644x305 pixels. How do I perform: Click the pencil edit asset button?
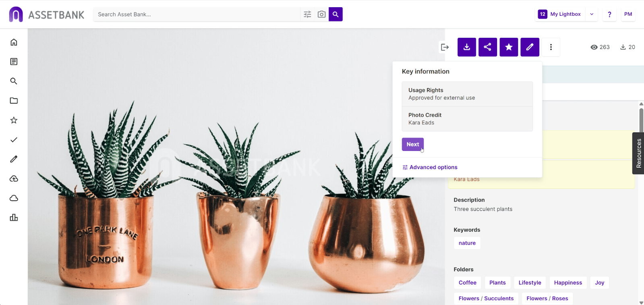point(530,47)
